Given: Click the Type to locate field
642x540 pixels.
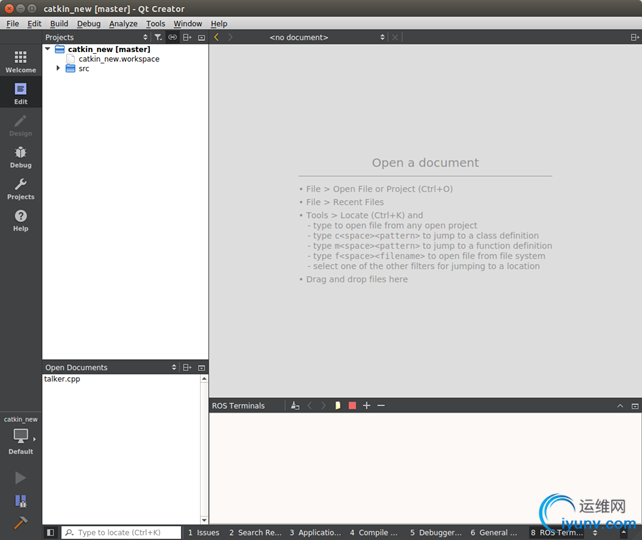Looking at the screenshot, I should click(x=121, y=532).
